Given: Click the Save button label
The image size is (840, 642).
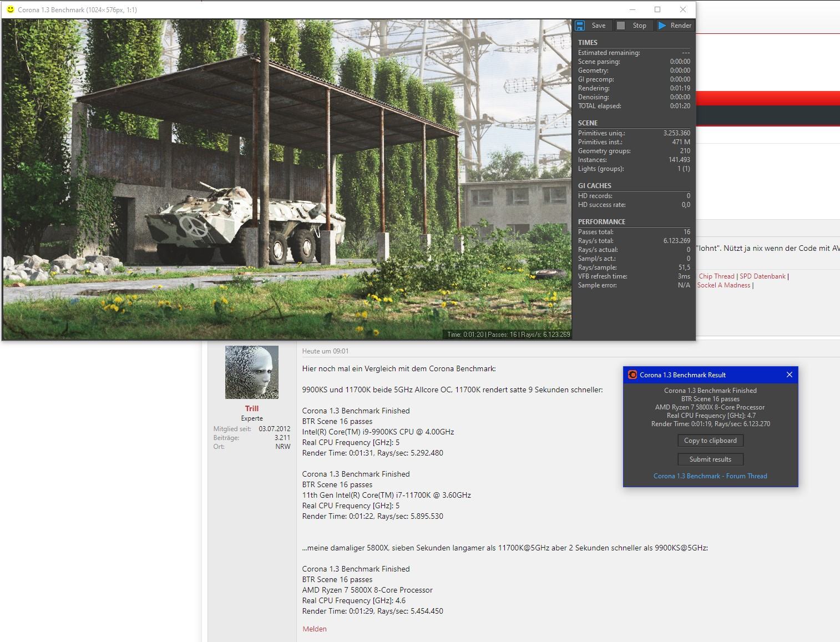Looking at the screenshot, I should tap(599, 26).
